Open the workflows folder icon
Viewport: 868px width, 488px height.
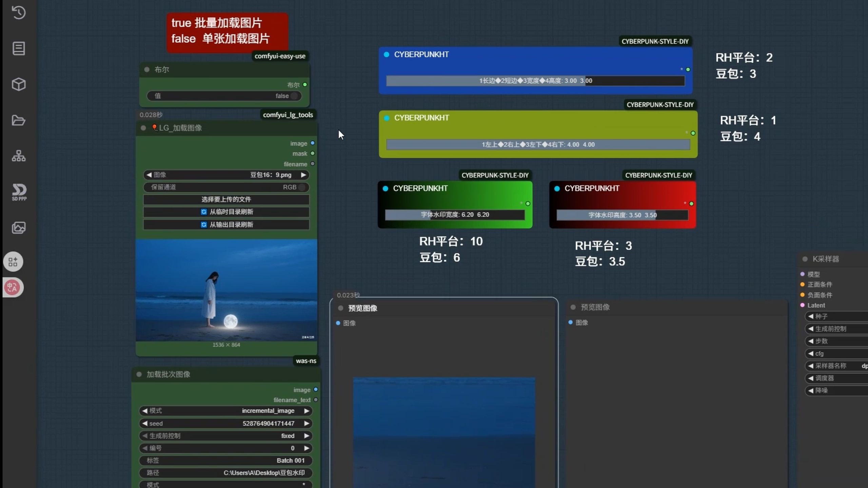coord(19,120)
